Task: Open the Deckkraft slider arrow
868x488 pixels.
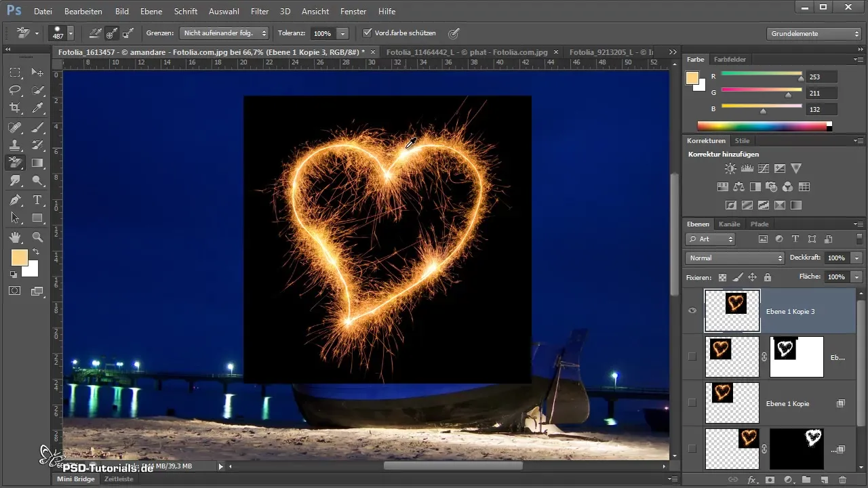Action: click(857, 258)
